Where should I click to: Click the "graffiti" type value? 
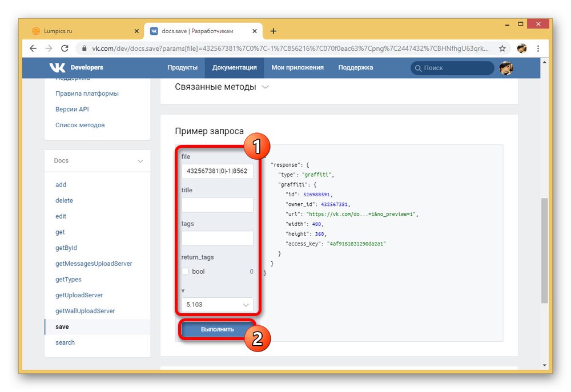click(316, 175)
